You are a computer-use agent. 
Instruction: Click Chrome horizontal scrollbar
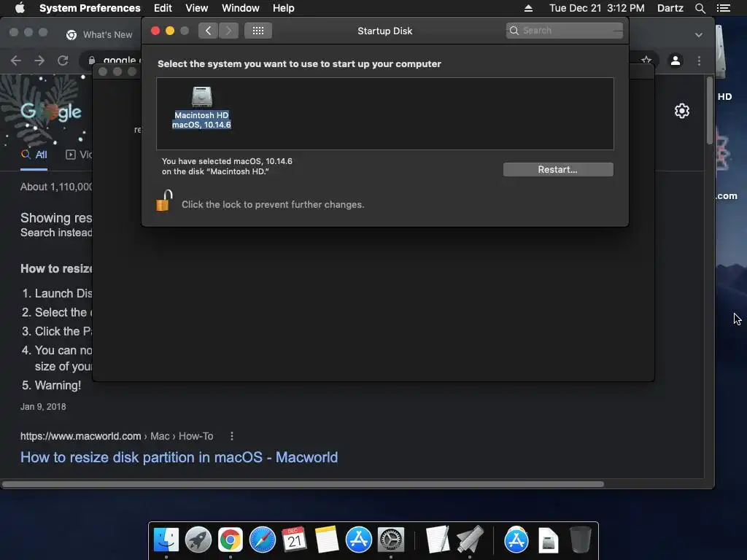303,484
